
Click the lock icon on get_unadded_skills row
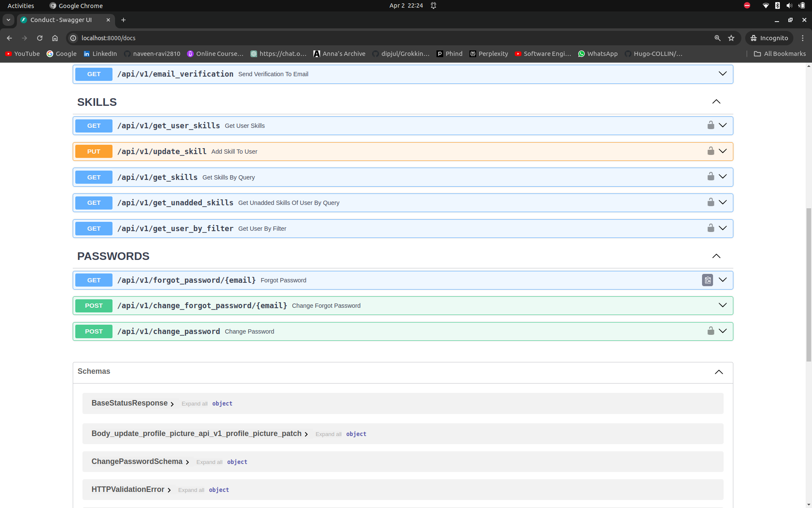(x=710, y=202)
